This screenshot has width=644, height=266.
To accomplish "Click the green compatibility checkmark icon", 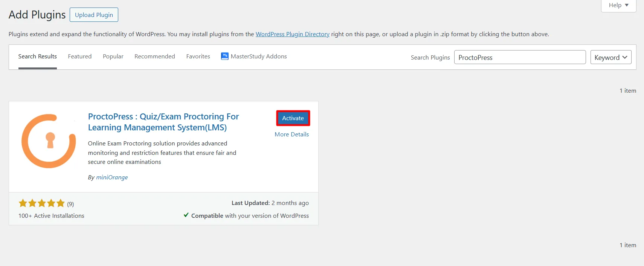I will tap(186, 215).
